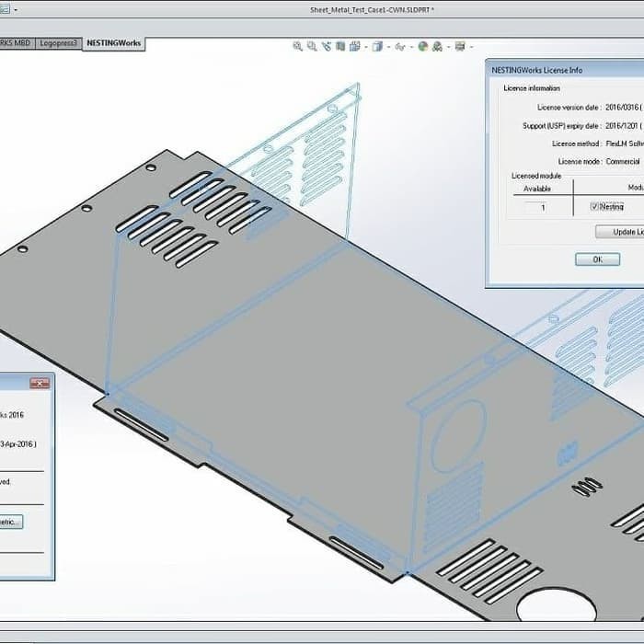Click the View Settings monitor icon
This screenshot has width=644, height=644.
(x=460, y=46)
